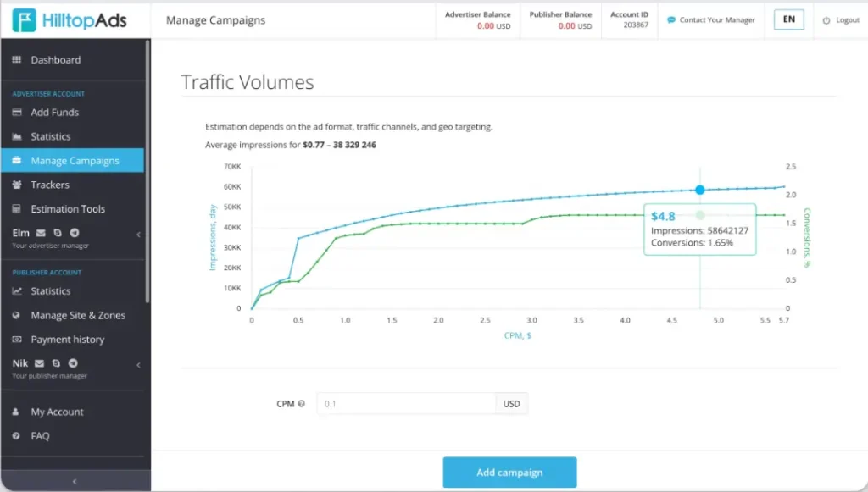The height and width of the screenshot is (492, 868).
Task: Click the CPM, $ axis label
Action: click(x=518, y=335)
